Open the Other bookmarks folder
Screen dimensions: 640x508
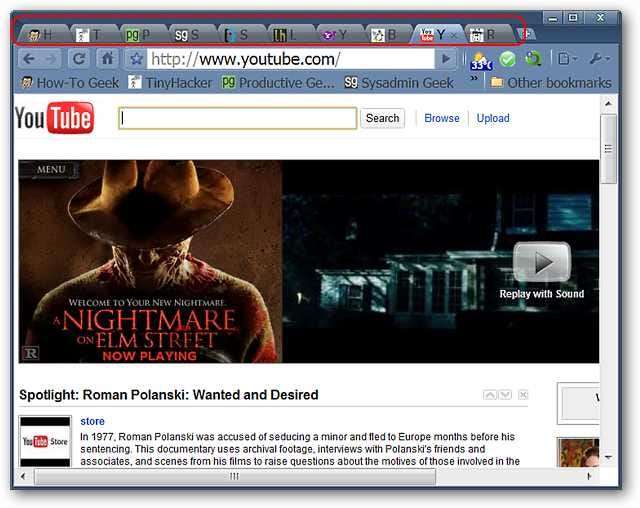pyautogui.click(x=550, y=82)
